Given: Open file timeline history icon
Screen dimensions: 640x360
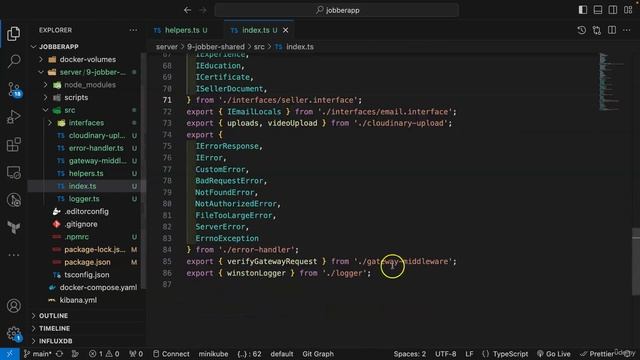Looking at the screenshot, I should point(582,30).
